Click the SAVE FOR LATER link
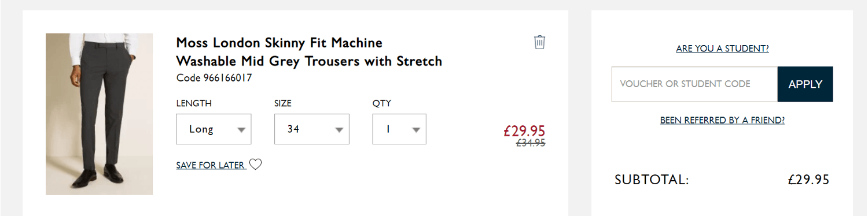Image resolution: width=868 pixels, height=216 pixels. (x=211, y=165)
